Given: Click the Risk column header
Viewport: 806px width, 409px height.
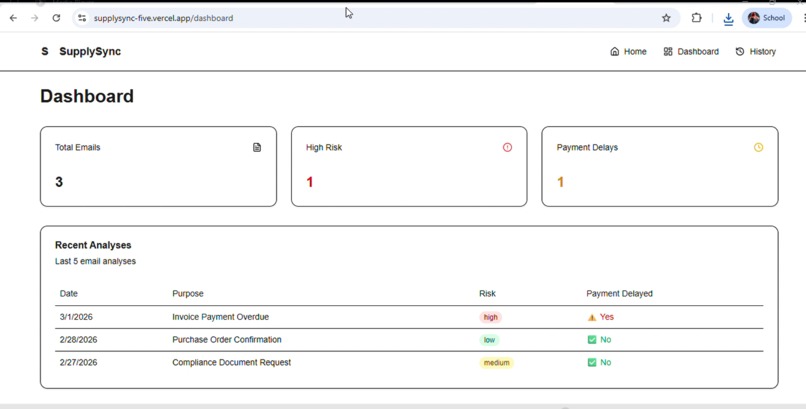Looking at the screenshot, I should 487,293.
